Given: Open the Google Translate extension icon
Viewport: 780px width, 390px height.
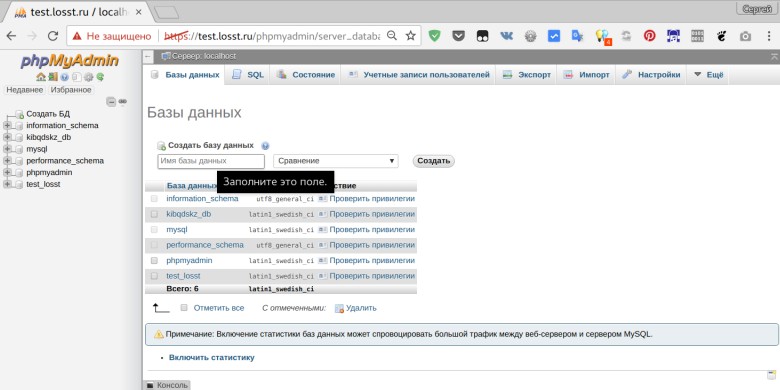Looking at the screenshot, I should click(x=577, y=36).
